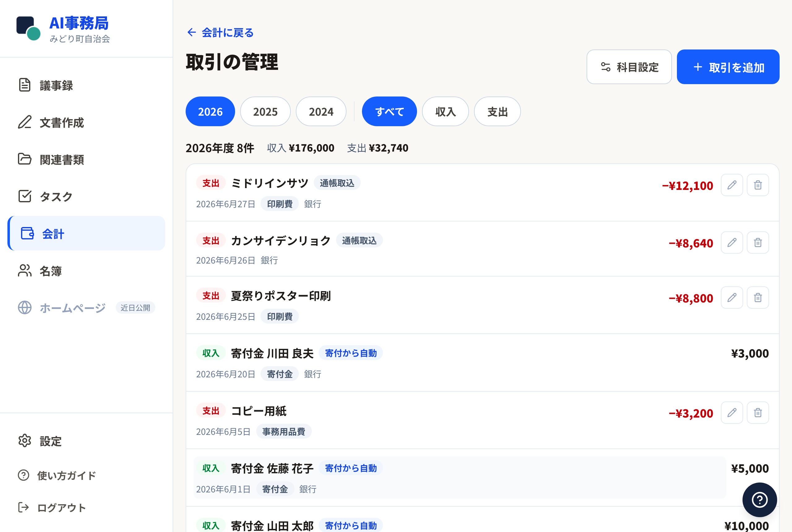Click the 近日公開 badge
The image size is (792, 532).
(136, 307)
